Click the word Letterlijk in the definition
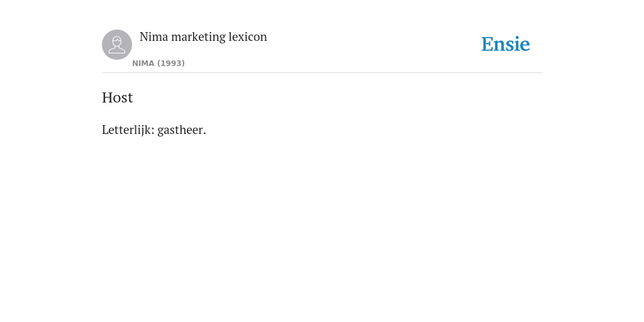The image size is (644, 322). pyautogui.click(x=126, y=130)
